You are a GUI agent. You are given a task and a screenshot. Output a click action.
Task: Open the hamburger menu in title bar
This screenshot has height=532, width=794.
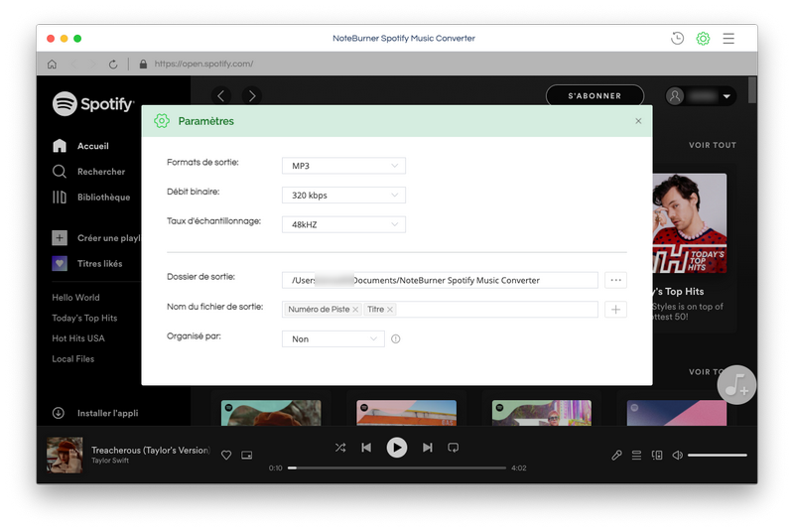pos(728,39)
